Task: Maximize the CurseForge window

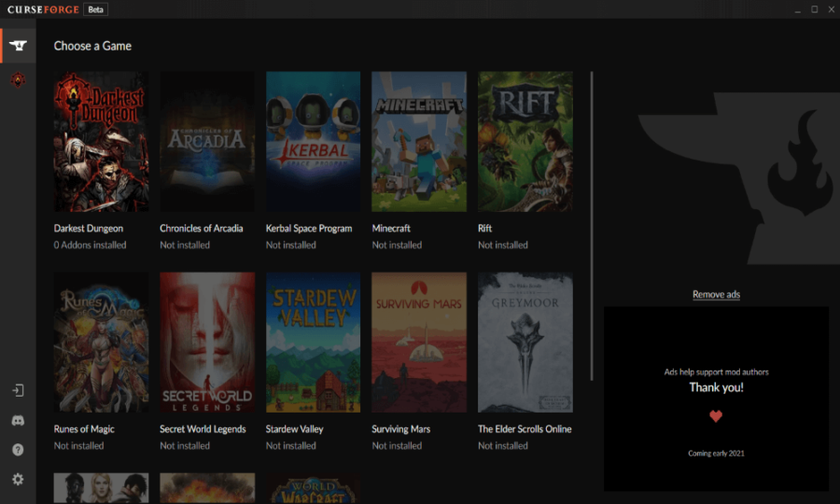Action: pyautogui.click(x=814, y=9)
